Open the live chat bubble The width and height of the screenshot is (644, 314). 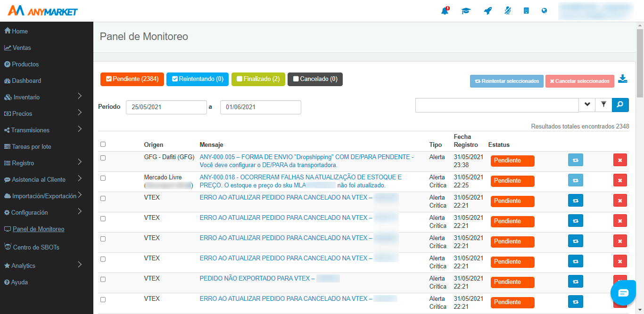(x=623, y=293)
